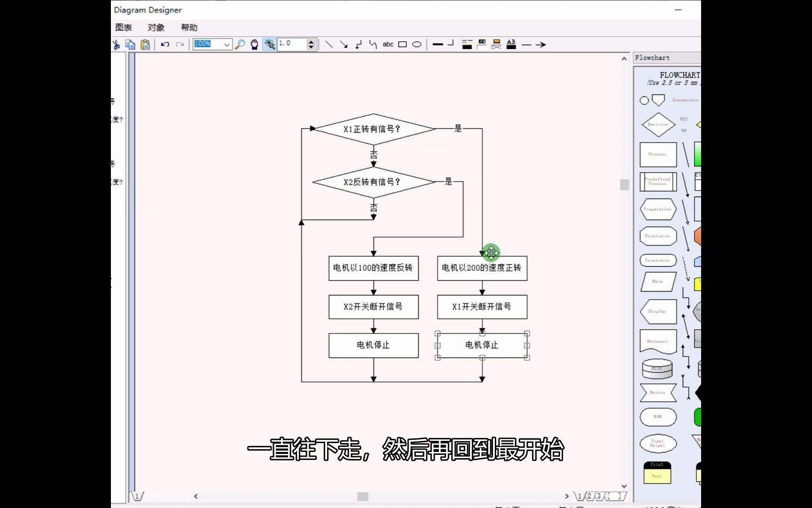The height and width of the screenshot is (508, 812).
Task: Click the horizontal scrollbar thumb
Action: click(x=363, y=497)
